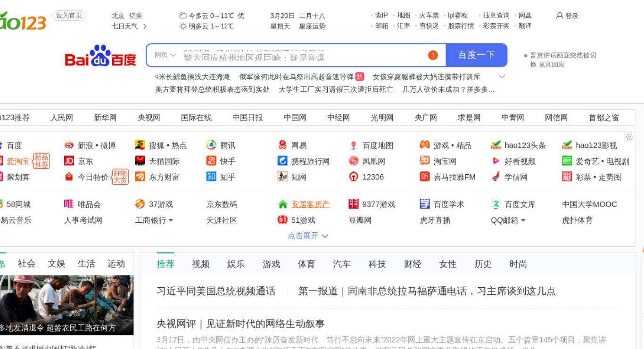The width and height of the screenshot is (644, 349).
Task: Click the 51游戏 icon
Action: tap(282, 220)
